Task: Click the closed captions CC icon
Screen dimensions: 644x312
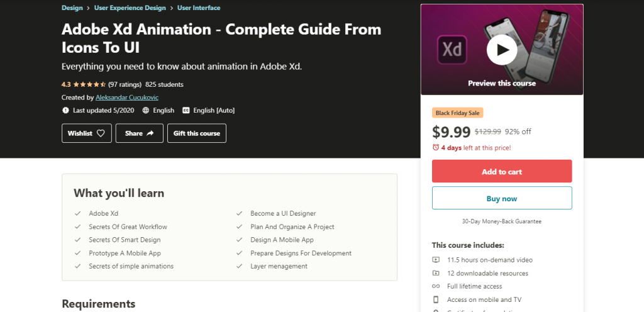Action: 186,111
